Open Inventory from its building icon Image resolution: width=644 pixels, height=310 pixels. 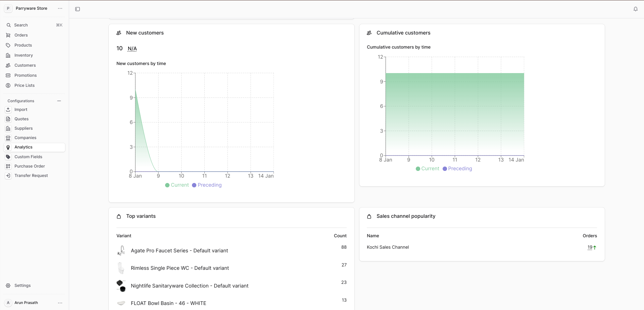tap(8, 55)
